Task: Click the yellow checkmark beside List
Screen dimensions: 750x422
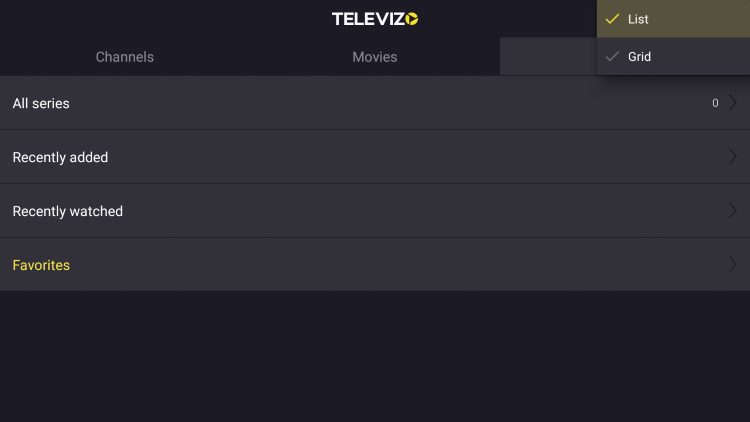Action: (x=612, y=19)
